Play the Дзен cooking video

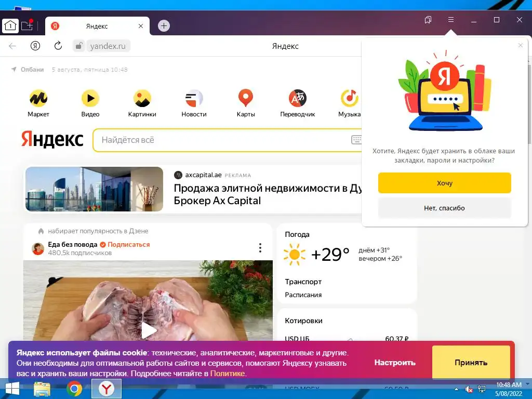pos(149,330)
